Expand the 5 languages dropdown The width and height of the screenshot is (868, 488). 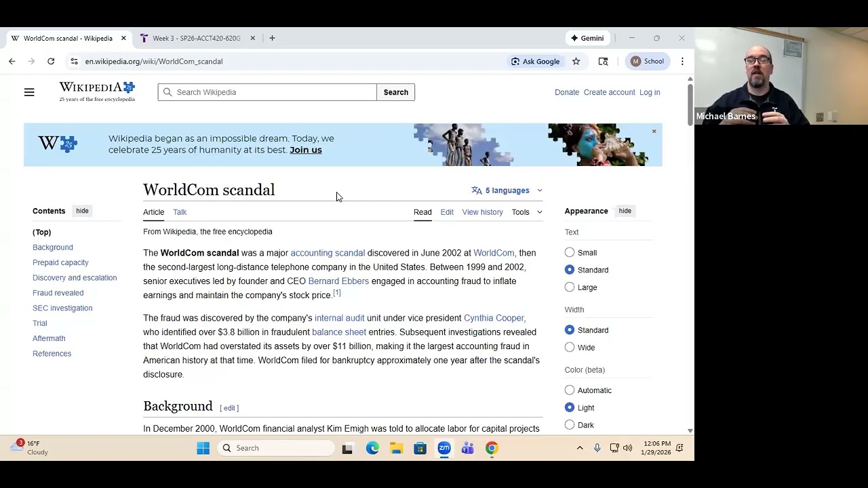(x=507, y=190)
